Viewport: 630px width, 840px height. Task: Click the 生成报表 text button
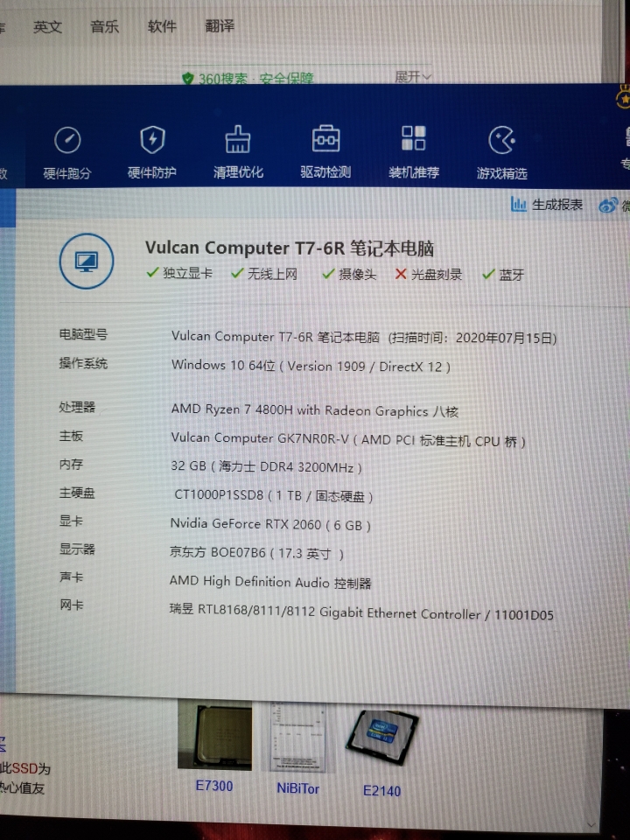point(557,205)
